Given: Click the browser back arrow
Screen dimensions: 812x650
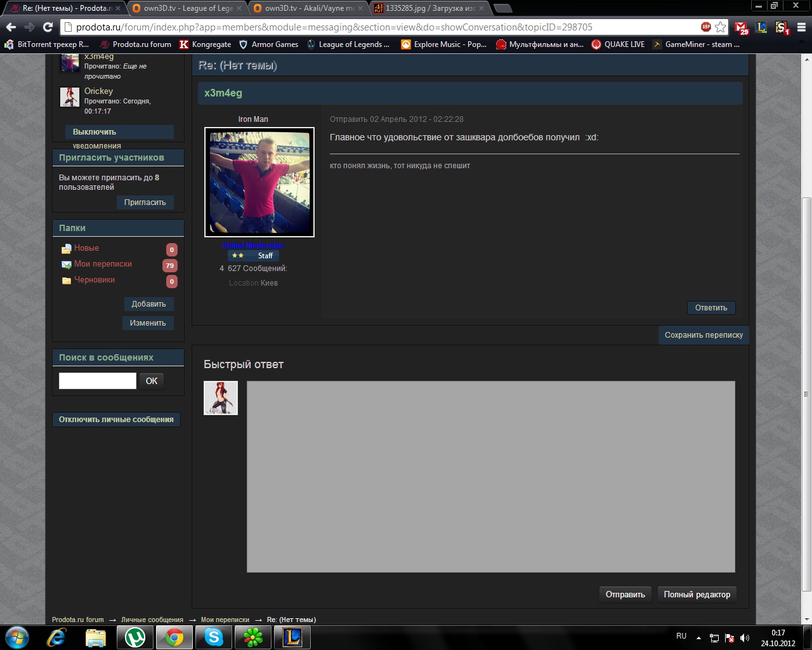Looking at the screenshot, I should tap(11, 27).
